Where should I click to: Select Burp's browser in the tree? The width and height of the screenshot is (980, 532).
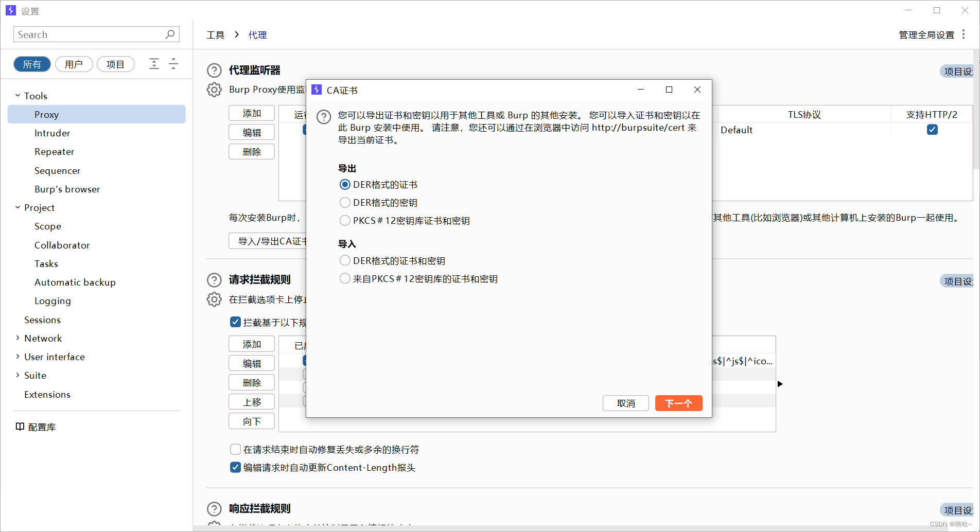click(67, 189)
